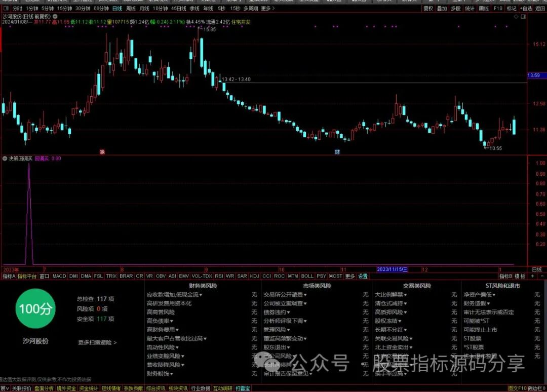Screen dimensions: 547x392
Task: Click the green 100分 score circle
Action: tap(35, 308)
